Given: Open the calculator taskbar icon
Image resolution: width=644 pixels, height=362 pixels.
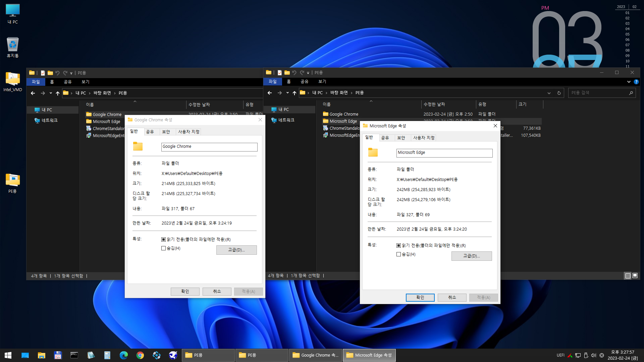Looking at the screenshot, I should click(107, 355).
